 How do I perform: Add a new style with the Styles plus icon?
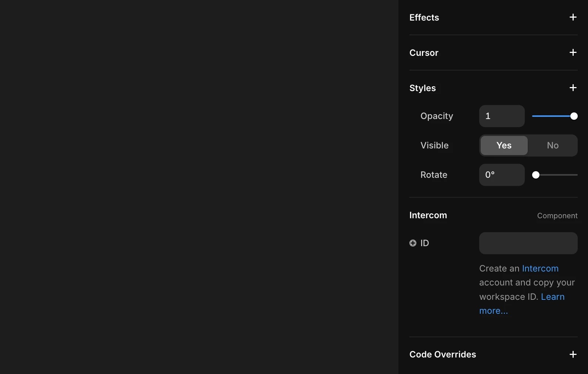click(x=573, y=88)
